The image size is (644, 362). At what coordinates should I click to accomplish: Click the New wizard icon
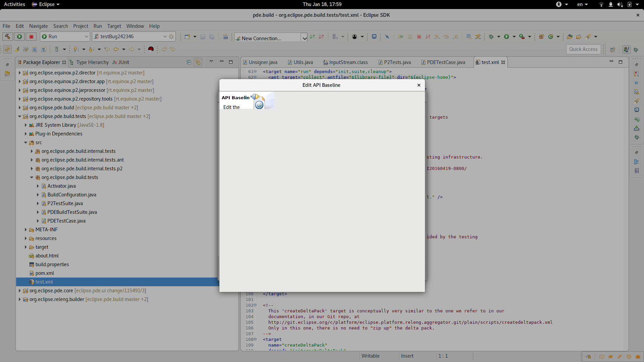coord(187,37)
